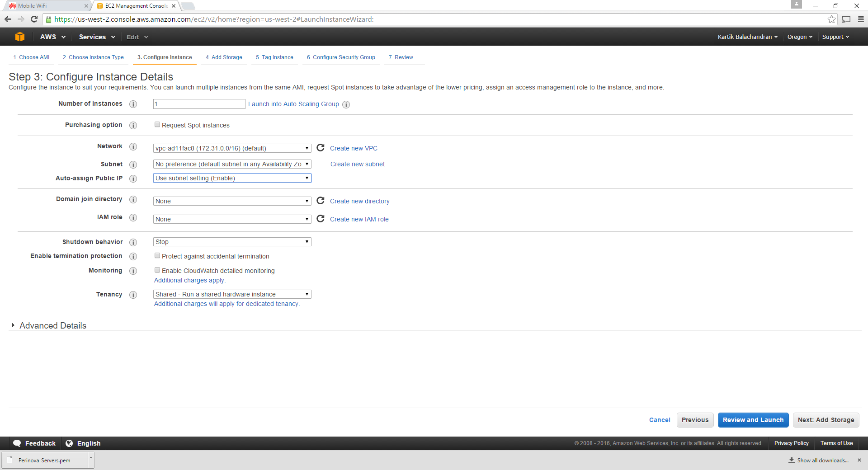This screenshot has height=470, width=868.
Task: Refresh the Domain join directory list
Action: pyautogui.click(x=321, y=201)
